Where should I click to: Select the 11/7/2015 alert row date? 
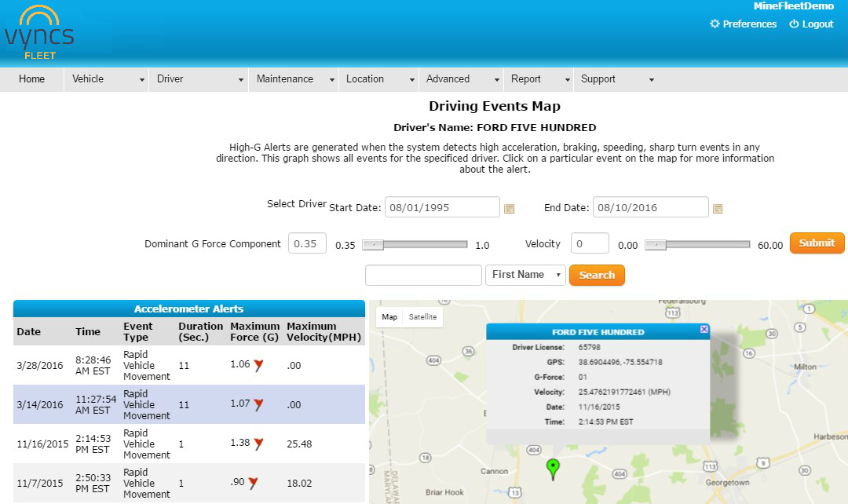tap(40, 483)
